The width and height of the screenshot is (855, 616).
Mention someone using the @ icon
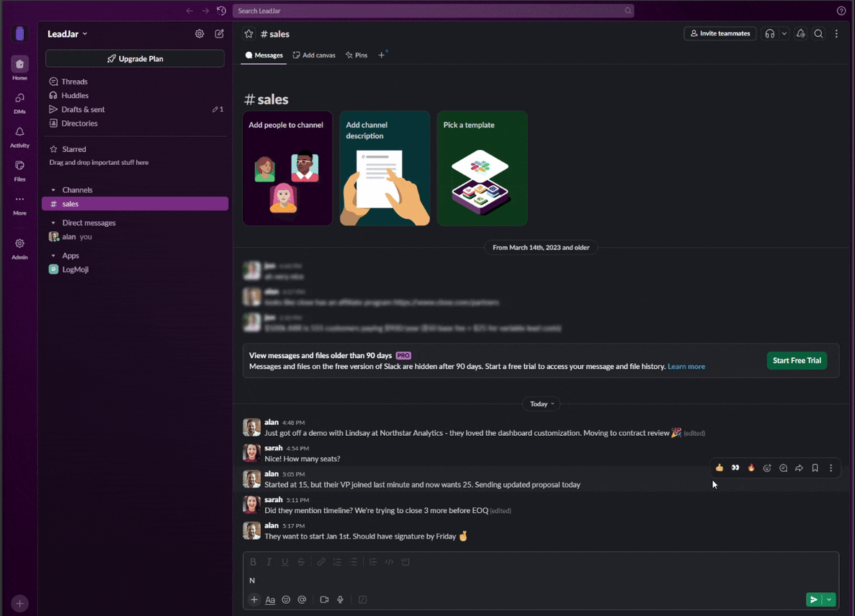point(302,599)
